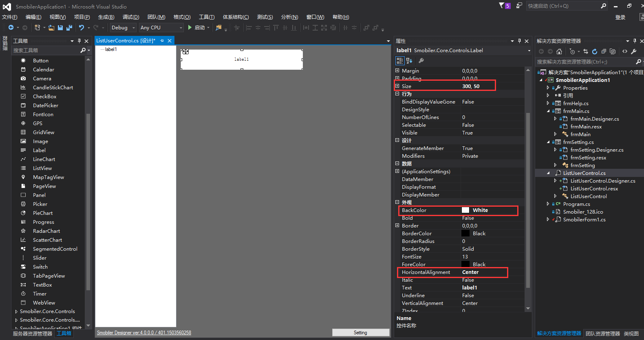This screenshot has height=340, width=644.
Task: Click the View Code icon in Solution Explorer
Action: pos(625,51)
